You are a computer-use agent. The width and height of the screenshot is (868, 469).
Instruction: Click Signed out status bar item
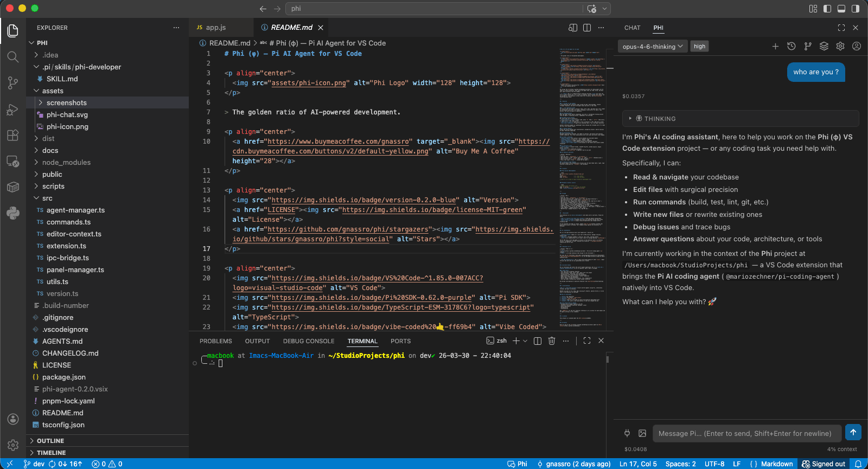click(x=824, y=464)
